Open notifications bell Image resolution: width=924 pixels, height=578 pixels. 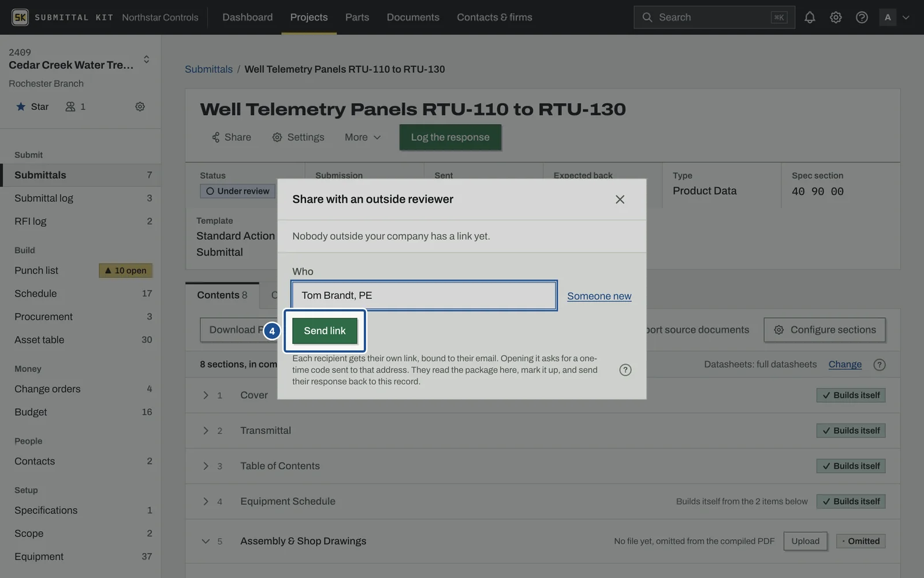810,17
